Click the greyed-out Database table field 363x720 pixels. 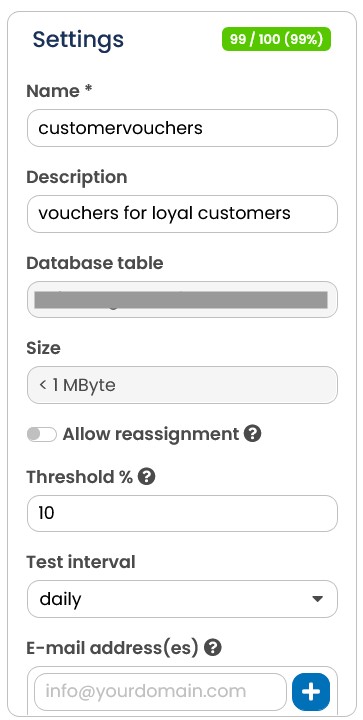[x=182, y=299]
